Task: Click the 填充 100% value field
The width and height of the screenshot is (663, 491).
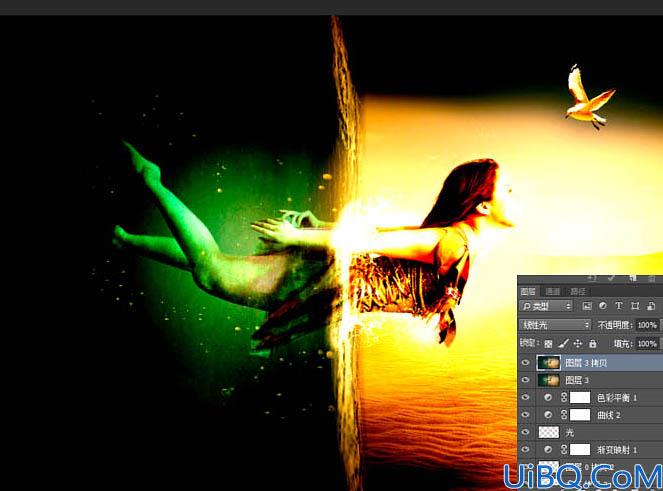Action: coord(647,344)
